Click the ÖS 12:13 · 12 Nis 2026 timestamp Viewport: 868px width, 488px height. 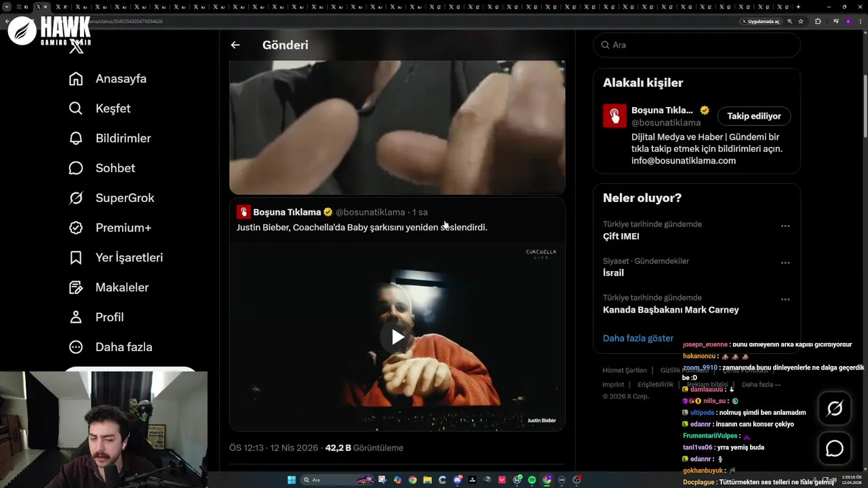pos(274,448)
